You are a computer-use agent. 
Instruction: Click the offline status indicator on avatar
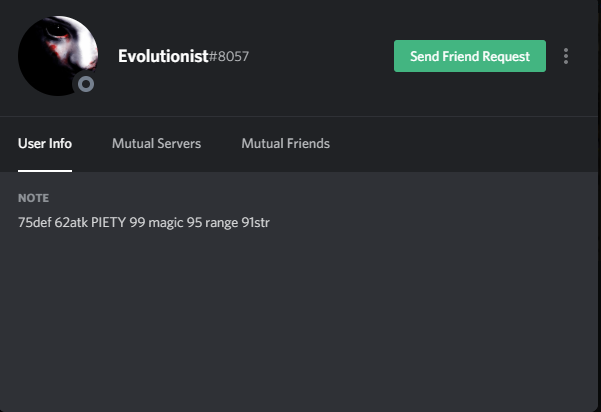click(x=86, y=84)
